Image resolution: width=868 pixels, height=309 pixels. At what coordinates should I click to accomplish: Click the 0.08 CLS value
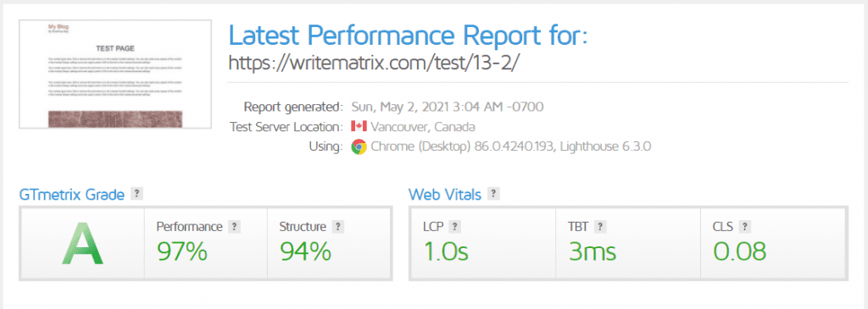coord(740,251)
